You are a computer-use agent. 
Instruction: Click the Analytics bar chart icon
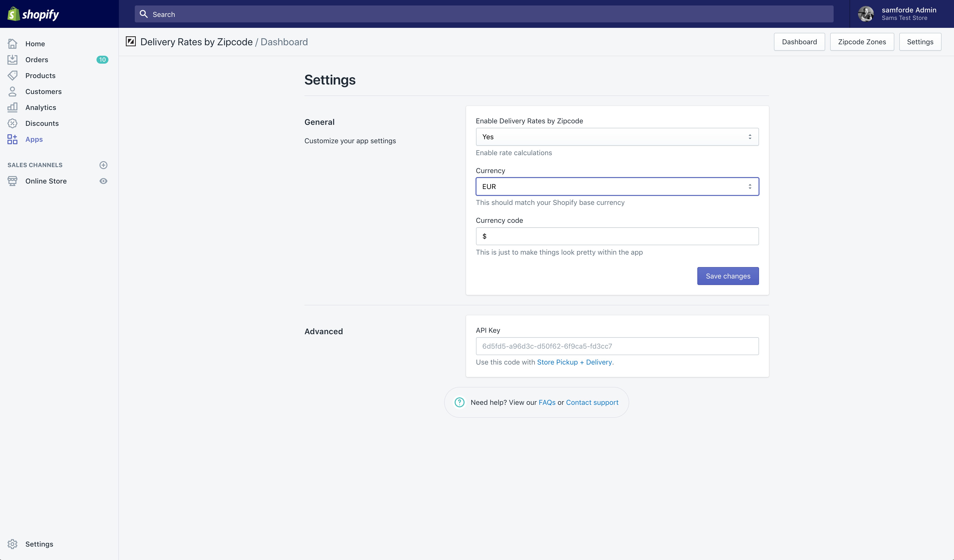click(12, 107)
